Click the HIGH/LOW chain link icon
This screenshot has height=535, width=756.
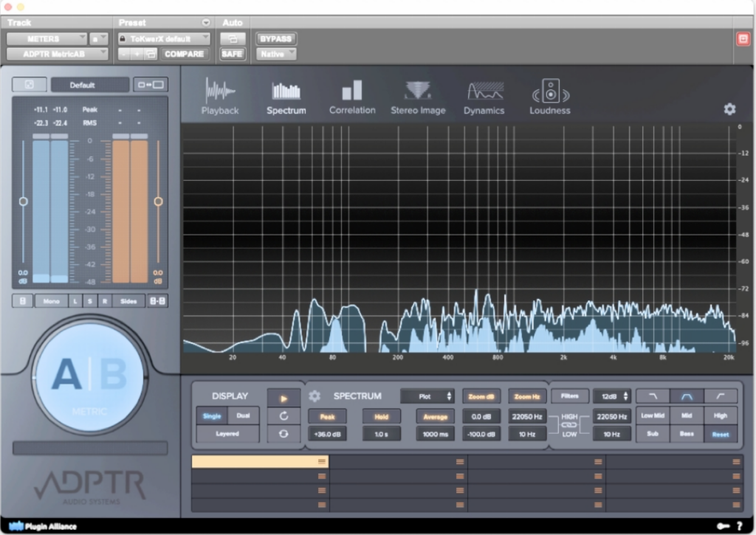570,426
